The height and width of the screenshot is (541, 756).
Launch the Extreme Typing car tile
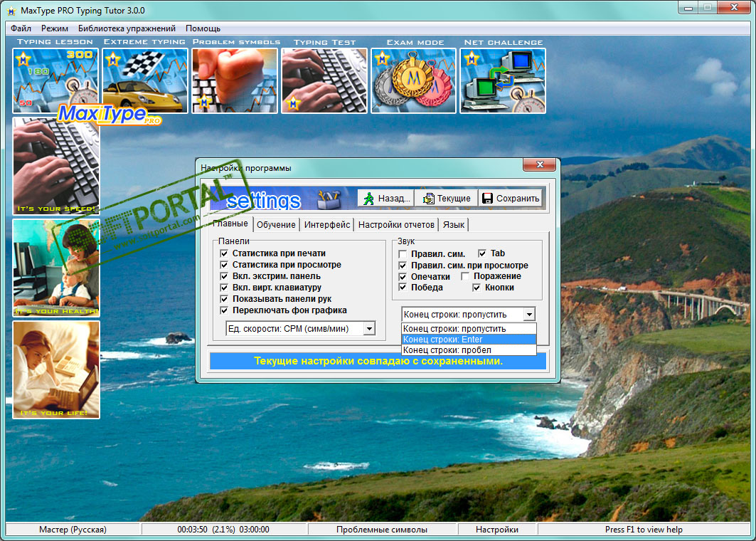click(x=145, y=80)
